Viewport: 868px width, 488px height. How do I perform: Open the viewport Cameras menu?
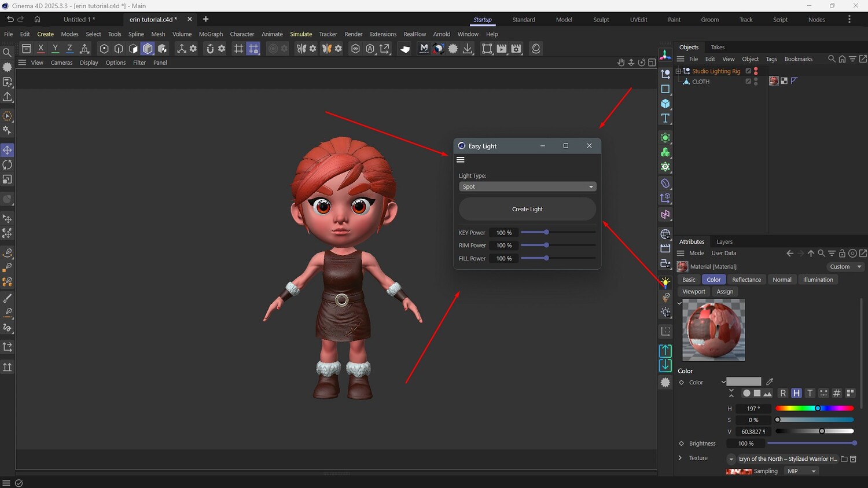[61, 63]
